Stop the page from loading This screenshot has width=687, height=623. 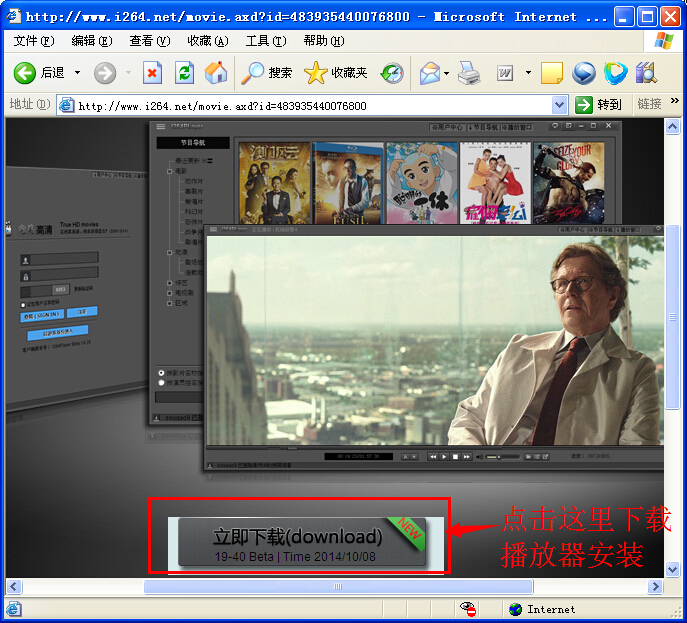tap(152, 72)
